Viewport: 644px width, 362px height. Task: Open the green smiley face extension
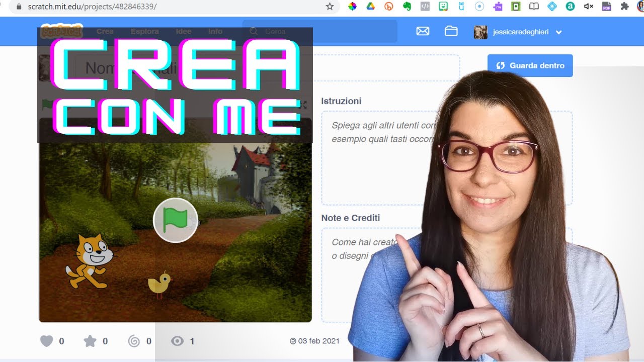[443, 7]
